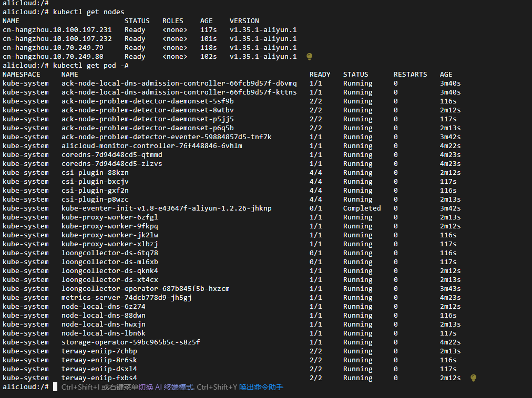Click the VERSION column header in nodes table
532x398 pixels.
[244, 21]
